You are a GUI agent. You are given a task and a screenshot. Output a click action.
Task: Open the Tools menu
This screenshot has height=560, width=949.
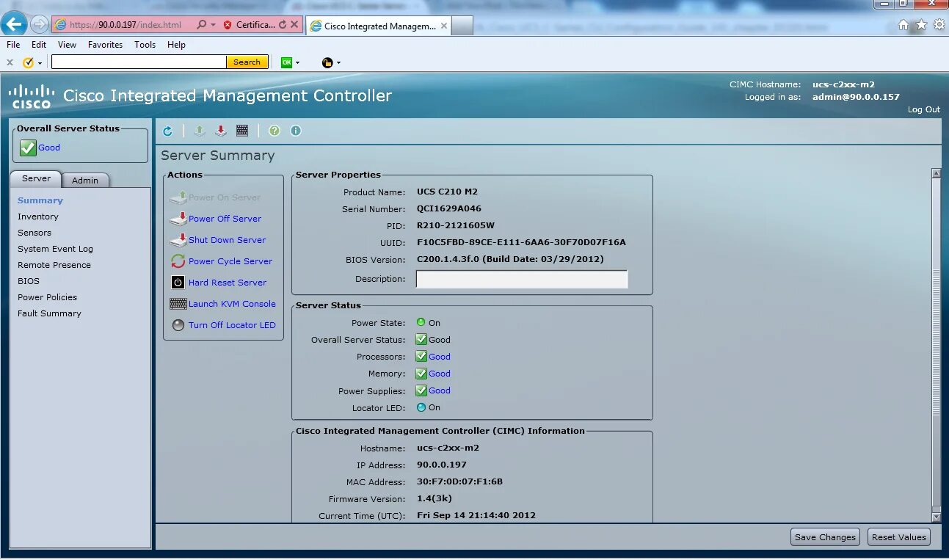[145, 45]
